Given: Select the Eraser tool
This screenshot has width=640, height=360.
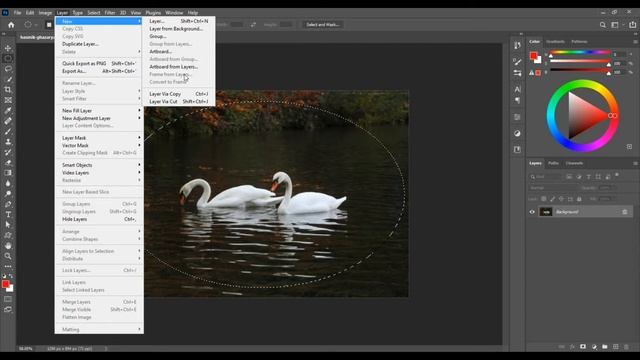Looking at the screenshot, I should click(8, 162).
